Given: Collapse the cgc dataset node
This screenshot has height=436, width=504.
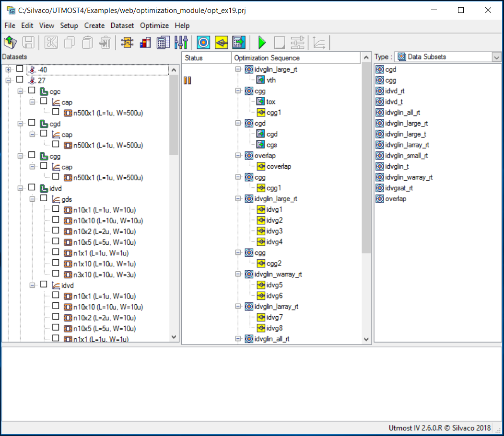Looking at the screenshot, I should pos(20,91).
